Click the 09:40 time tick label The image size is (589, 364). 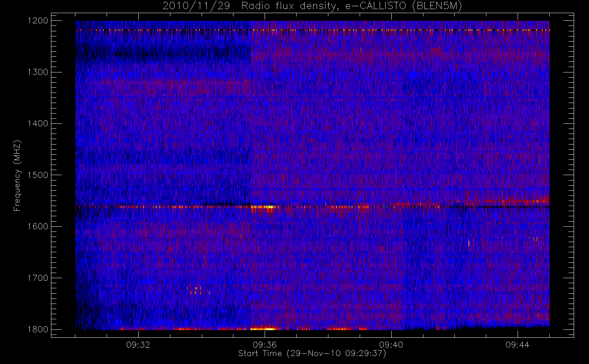click(391, 345)
